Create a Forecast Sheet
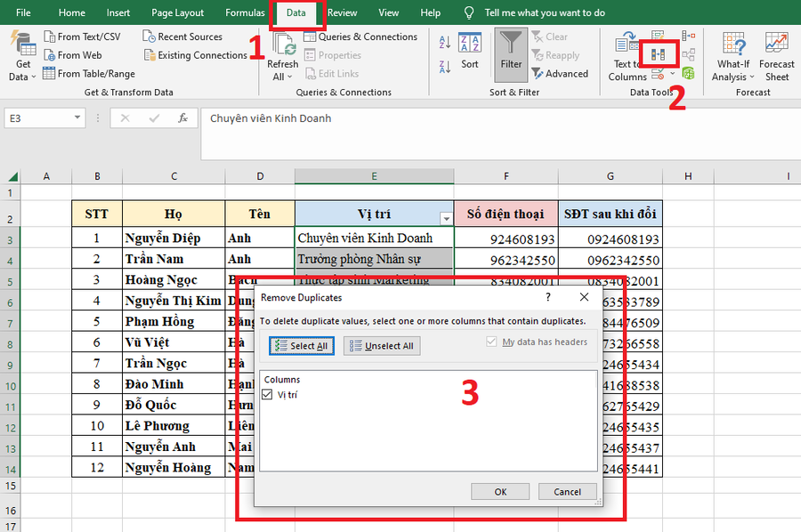 [776, 56]
